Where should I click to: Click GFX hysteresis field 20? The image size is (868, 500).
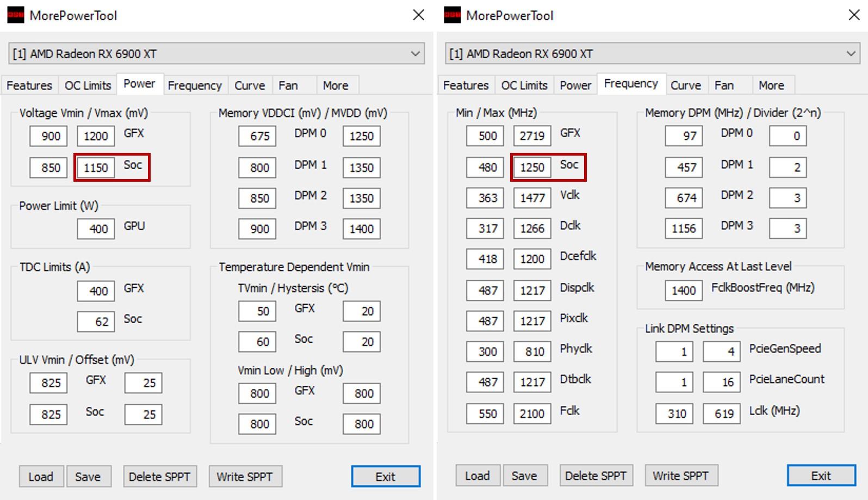click(362, 311)
